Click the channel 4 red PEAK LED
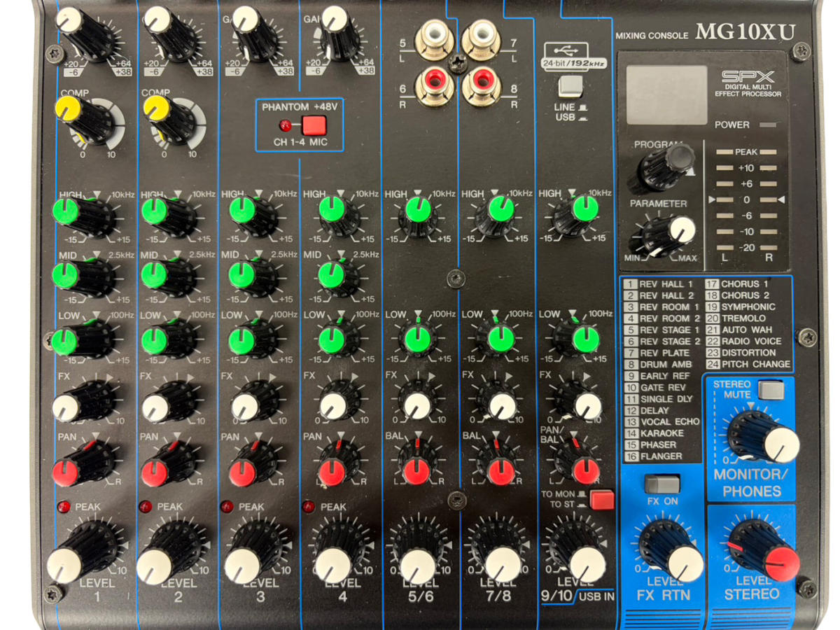The width and height of the screenshot is (840, 630). [307, 506]
